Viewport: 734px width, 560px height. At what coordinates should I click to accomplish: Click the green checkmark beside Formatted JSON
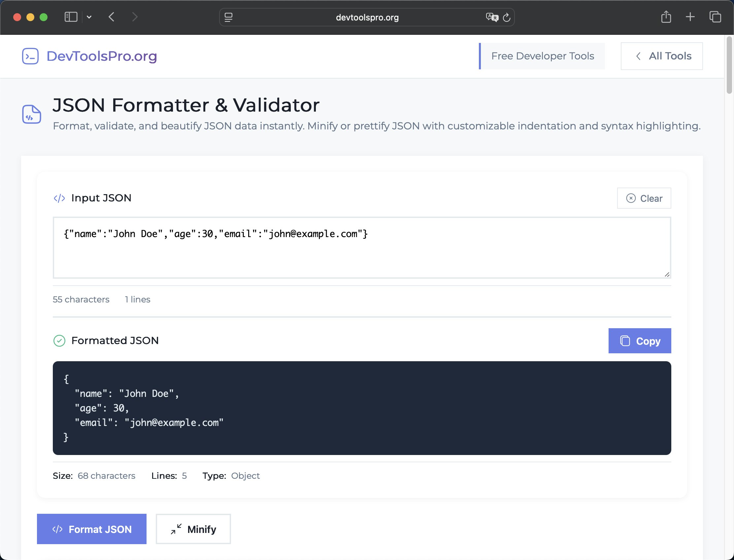(59, 340)
